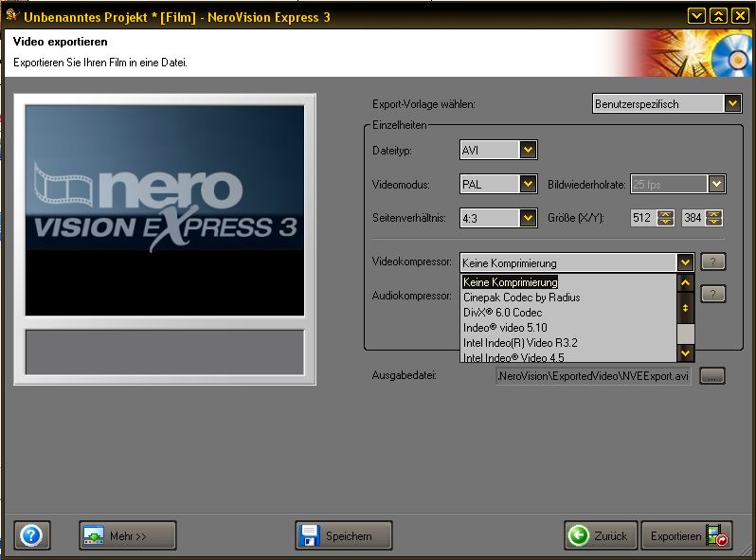Viewport: 756px width, 560px height.
Task: Maximize the NeroVision window
Action: pos(718,16)
